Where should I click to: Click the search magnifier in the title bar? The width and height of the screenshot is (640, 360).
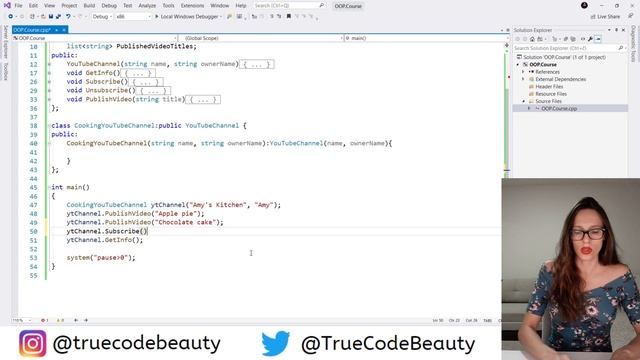click(322, 6)
